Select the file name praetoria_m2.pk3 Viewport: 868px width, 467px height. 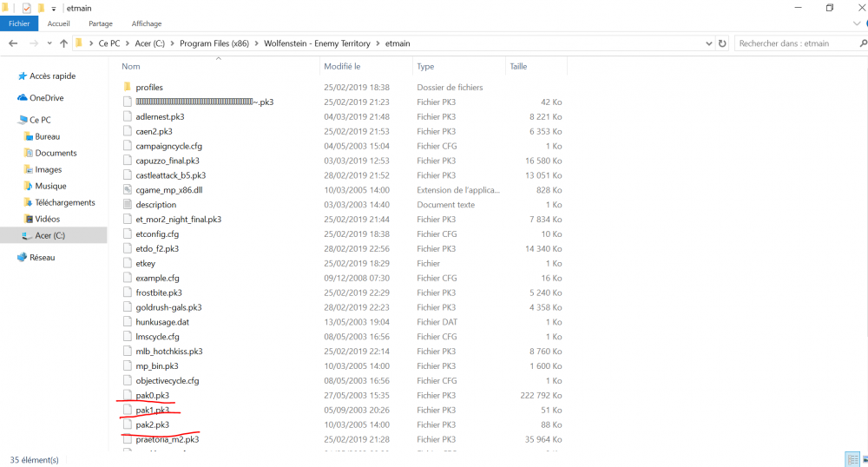click(x=168, y=439)
